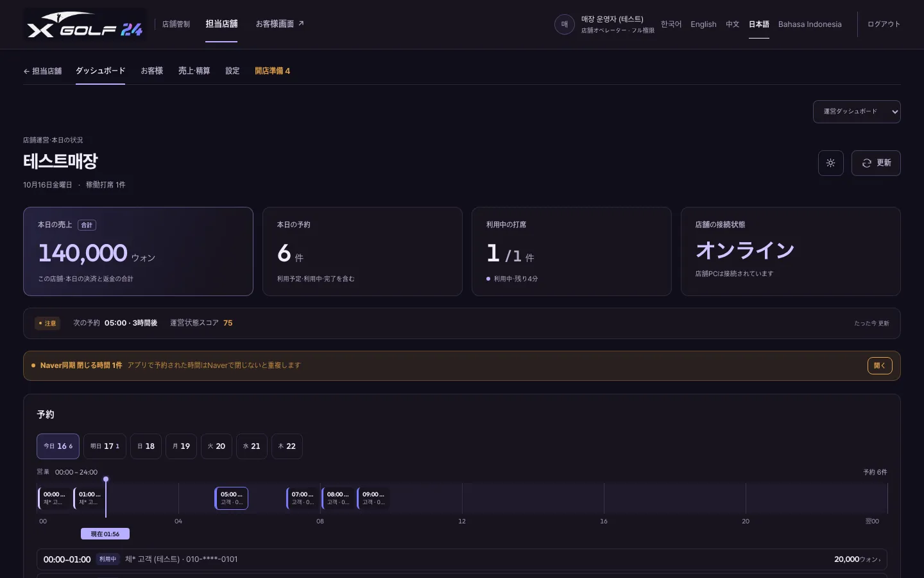Select 担当店舗 in the top navigation
924x578 pixels.
click(x=221, y=24)
